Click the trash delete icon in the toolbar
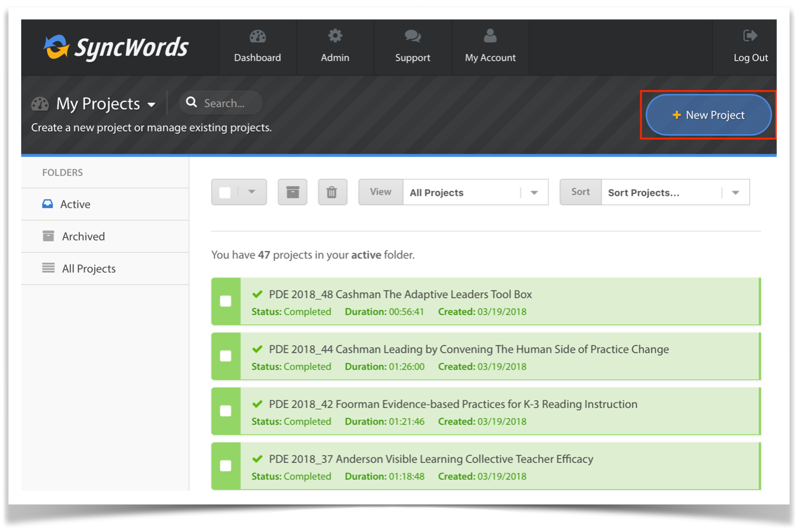This screenshot has width=806, height=532. [332, 191]
